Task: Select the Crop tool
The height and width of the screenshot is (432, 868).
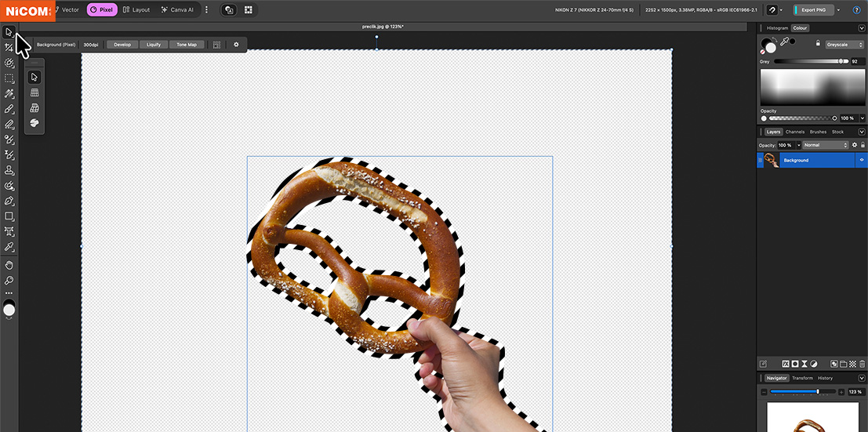Action: tap(9, 48)
